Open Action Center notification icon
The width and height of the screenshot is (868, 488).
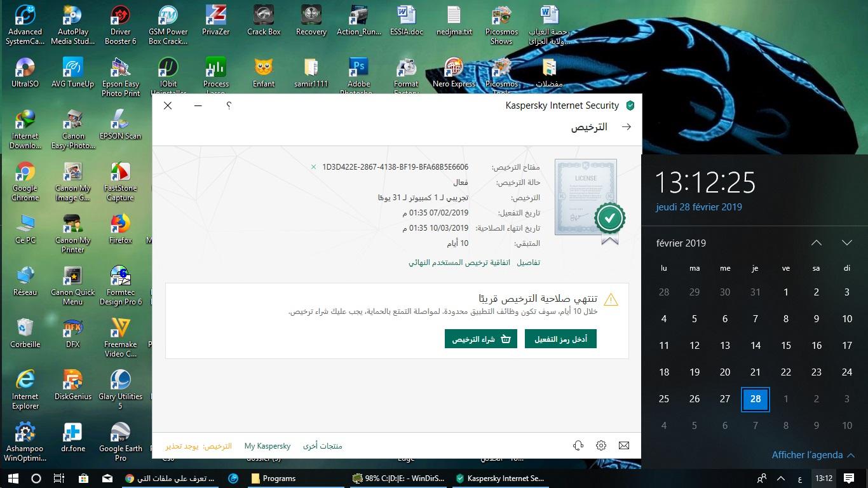(x=848, y=478)
